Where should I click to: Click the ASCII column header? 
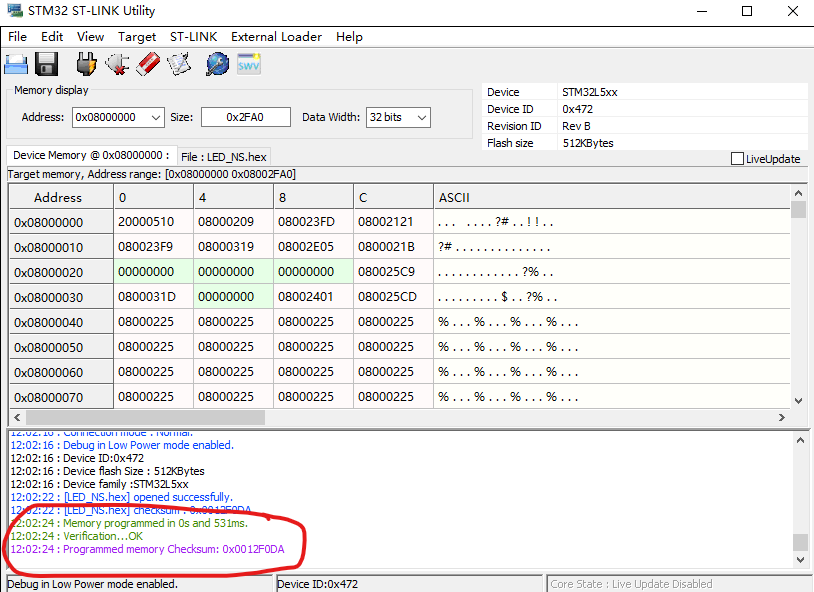click(612, 197)
